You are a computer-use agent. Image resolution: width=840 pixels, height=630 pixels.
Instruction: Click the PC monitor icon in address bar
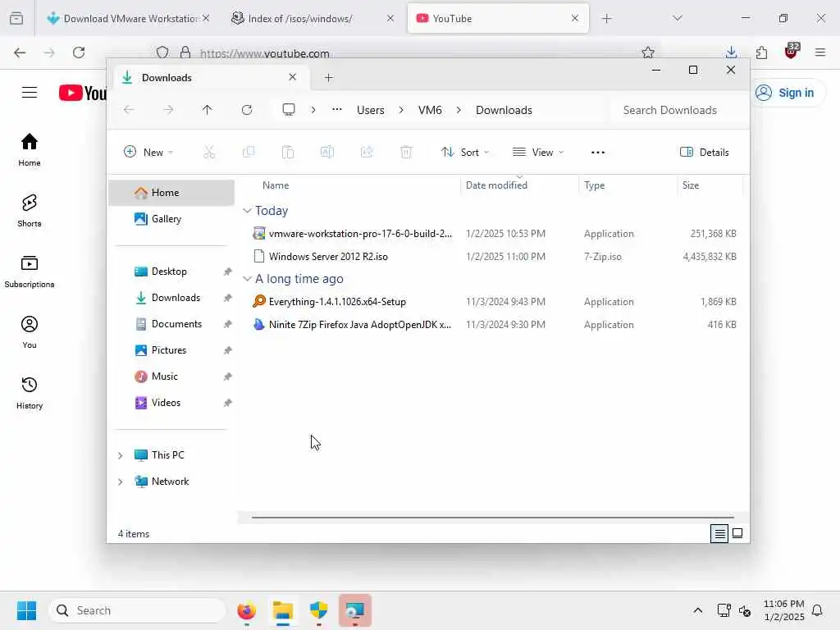289,110
